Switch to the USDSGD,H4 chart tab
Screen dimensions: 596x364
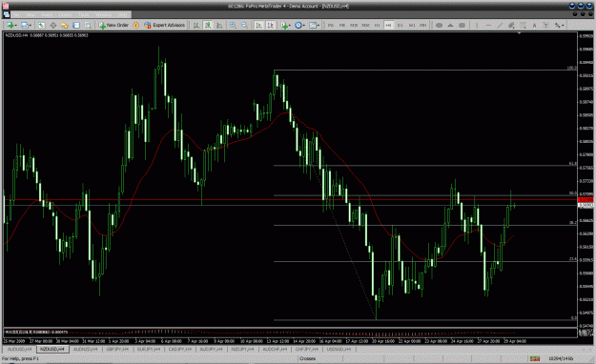(339, 349)
